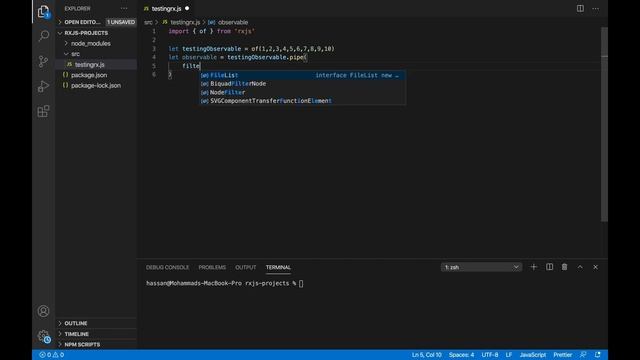Click unsaved dot on testingrx.js tab

(187, 8)
